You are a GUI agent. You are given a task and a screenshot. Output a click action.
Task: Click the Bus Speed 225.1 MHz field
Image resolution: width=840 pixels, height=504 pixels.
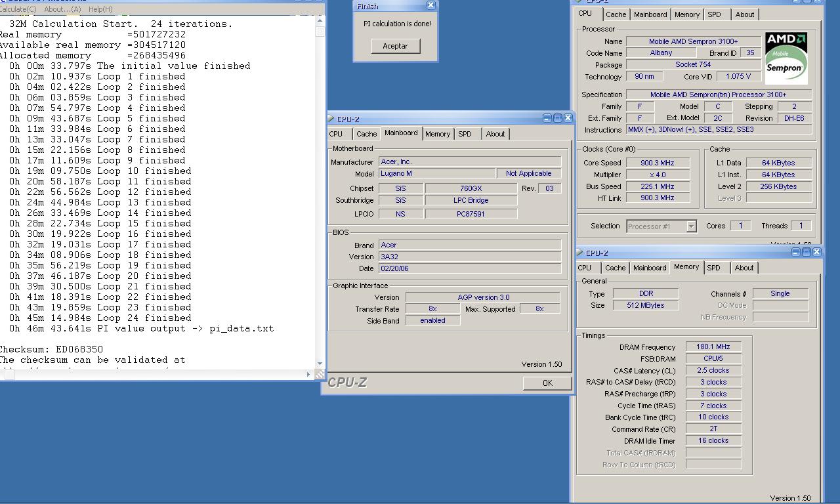click(658, 186)
